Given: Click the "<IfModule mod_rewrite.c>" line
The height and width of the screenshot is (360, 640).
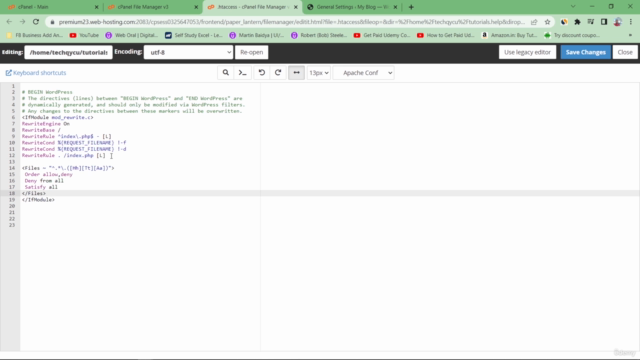Looking at the screenshot, I should 58,118.
